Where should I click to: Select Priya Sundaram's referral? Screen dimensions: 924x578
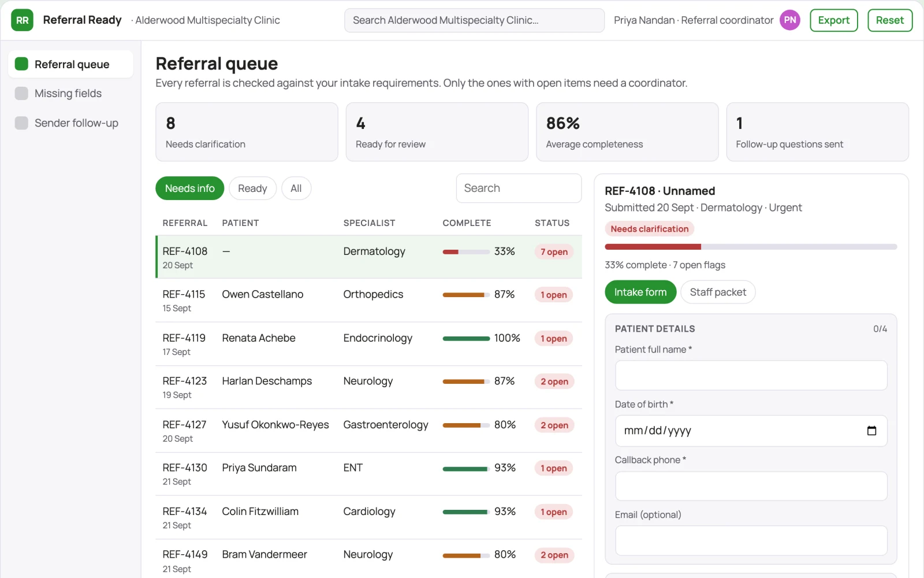[x=368, y=474]
